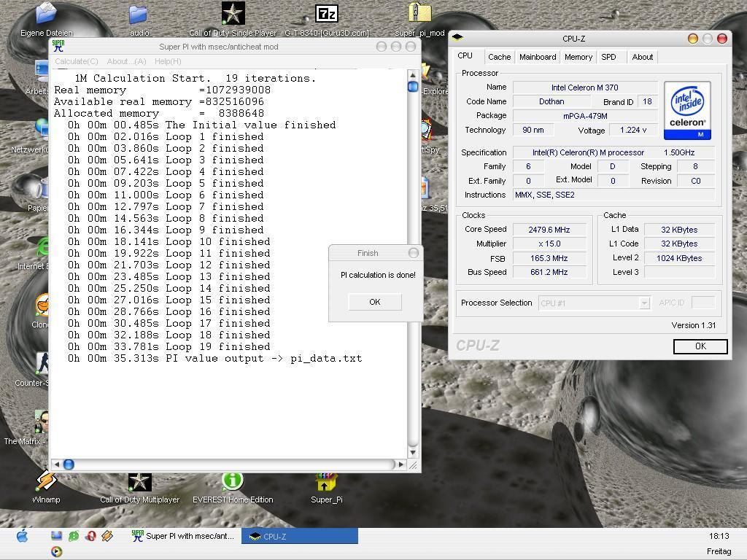Click the taskbar clock showing 18:13

coord(719,536)
